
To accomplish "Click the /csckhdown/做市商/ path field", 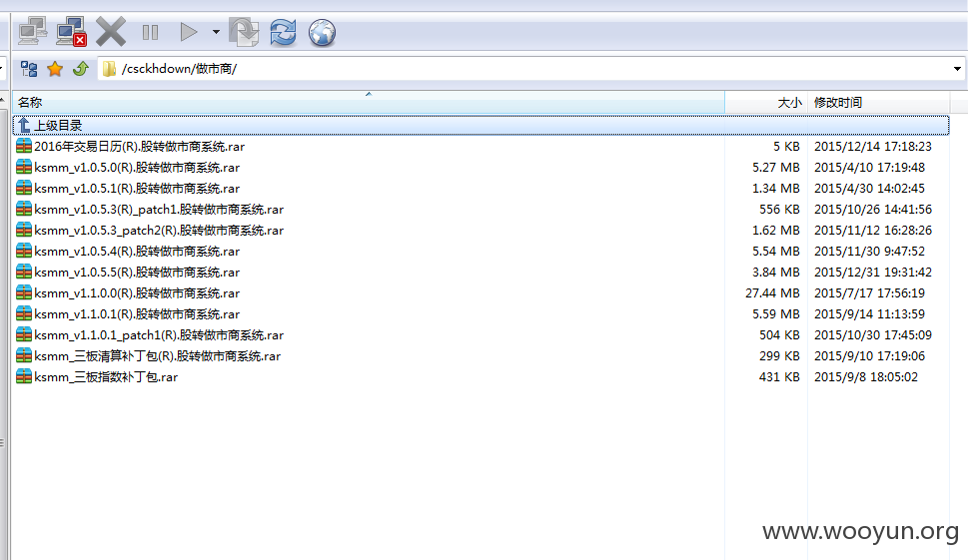I will 524,69.
